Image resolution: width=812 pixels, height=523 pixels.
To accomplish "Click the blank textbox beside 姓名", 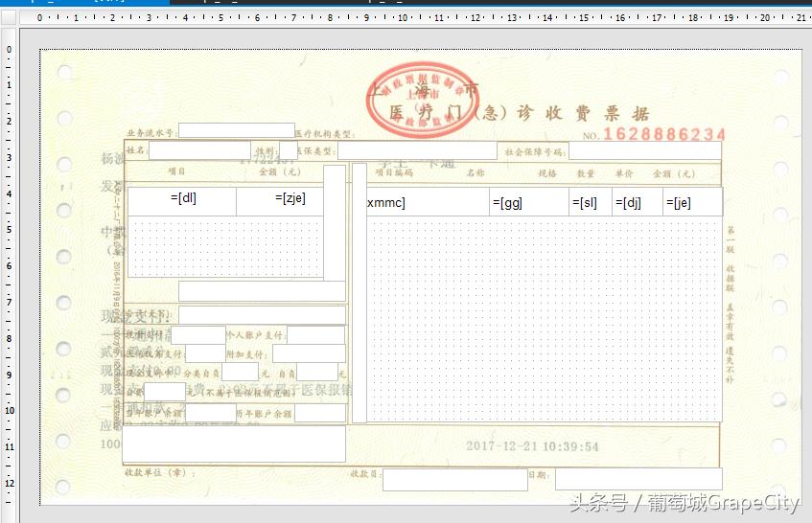I will (200, 150).
